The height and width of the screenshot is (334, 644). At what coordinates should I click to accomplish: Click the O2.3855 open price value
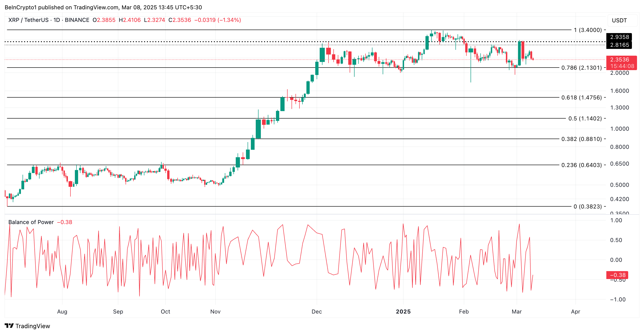click(x=104, y=20)
